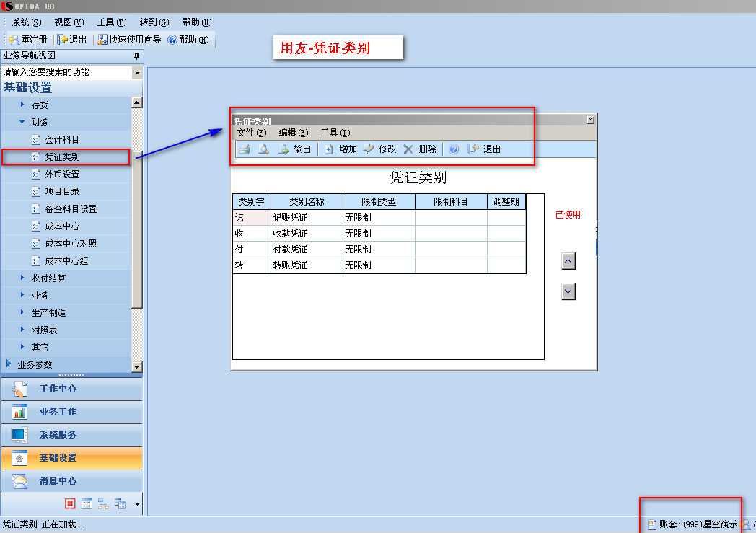The image size is (756, 533).
Task: Click 重注册 in the main toolbar
Action: [28, 40]
